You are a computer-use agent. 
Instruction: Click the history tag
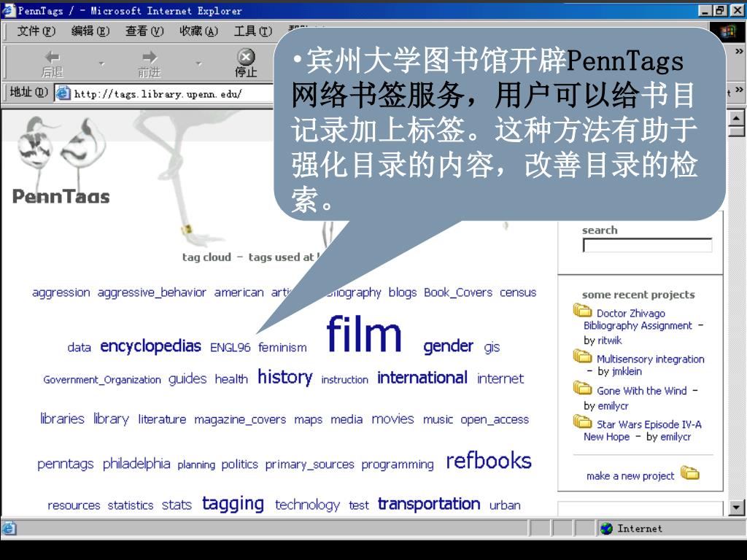285,378
